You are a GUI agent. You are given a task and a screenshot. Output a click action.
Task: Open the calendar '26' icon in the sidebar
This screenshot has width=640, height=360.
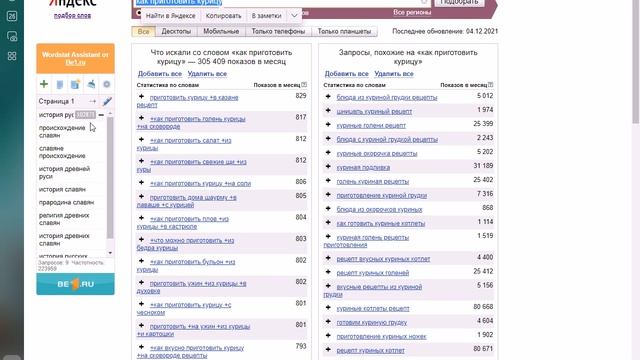coord(12,16)
